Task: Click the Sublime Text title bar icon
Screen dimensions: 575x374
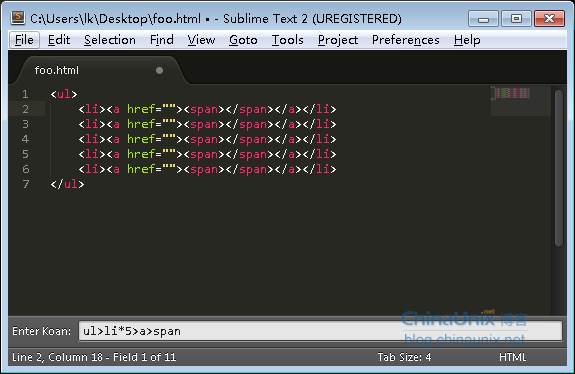Action: pyautogui.click(x=18, y=18)
